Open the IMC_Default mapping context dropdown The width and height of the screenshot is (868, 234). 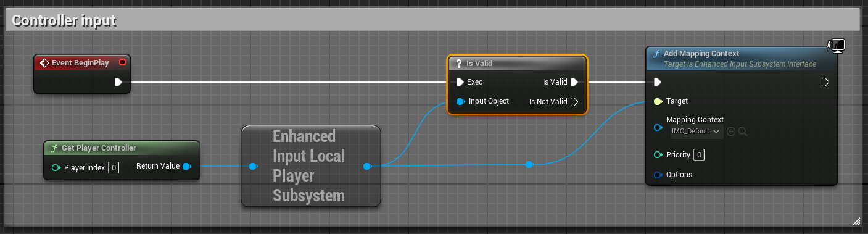point(696,131)
